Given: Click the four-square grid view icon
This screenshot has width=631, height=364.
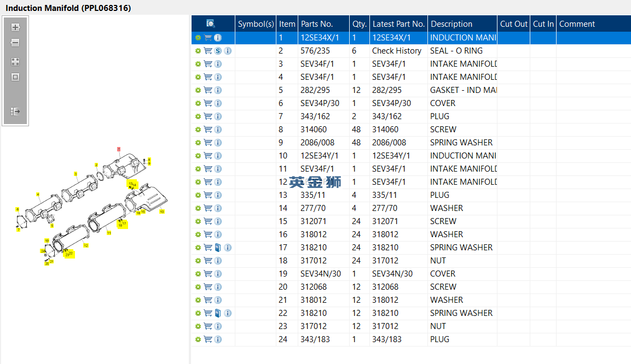Looking at the screenshot, I should pyautogui.click(x=15, y=61).
